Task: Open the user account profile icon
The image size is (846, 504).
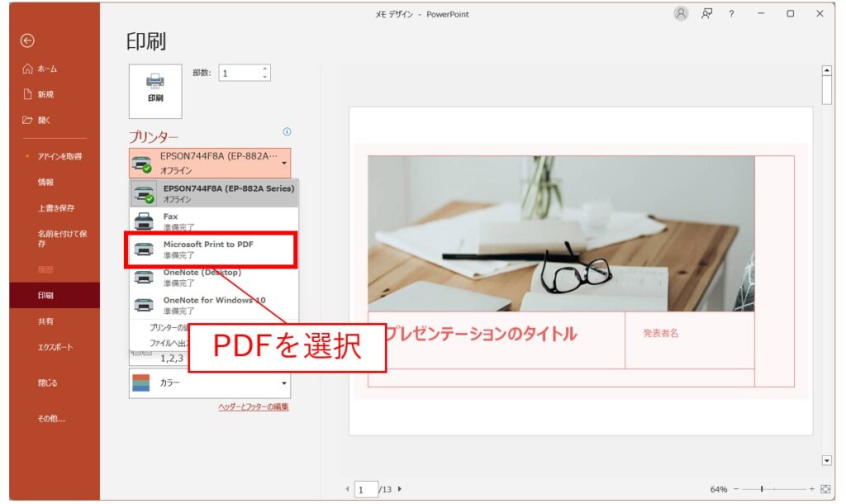Action: (681, 14)
